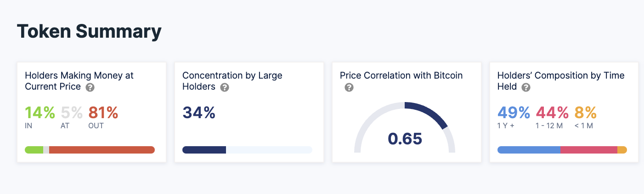Click the green IN segment of money bar
Viewport: 644px width, 194px height.
click(x=34, y=150)
